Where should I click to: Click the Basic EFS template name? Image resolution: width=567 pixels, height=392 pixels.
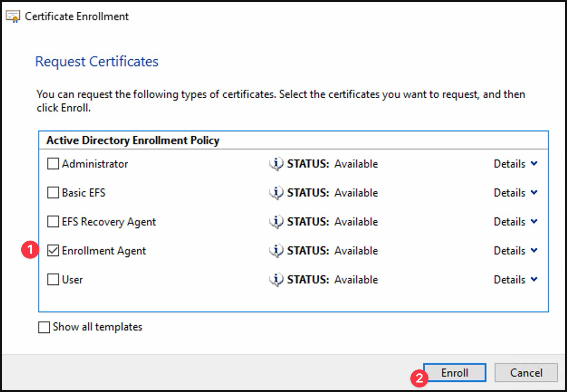[84, 193]
